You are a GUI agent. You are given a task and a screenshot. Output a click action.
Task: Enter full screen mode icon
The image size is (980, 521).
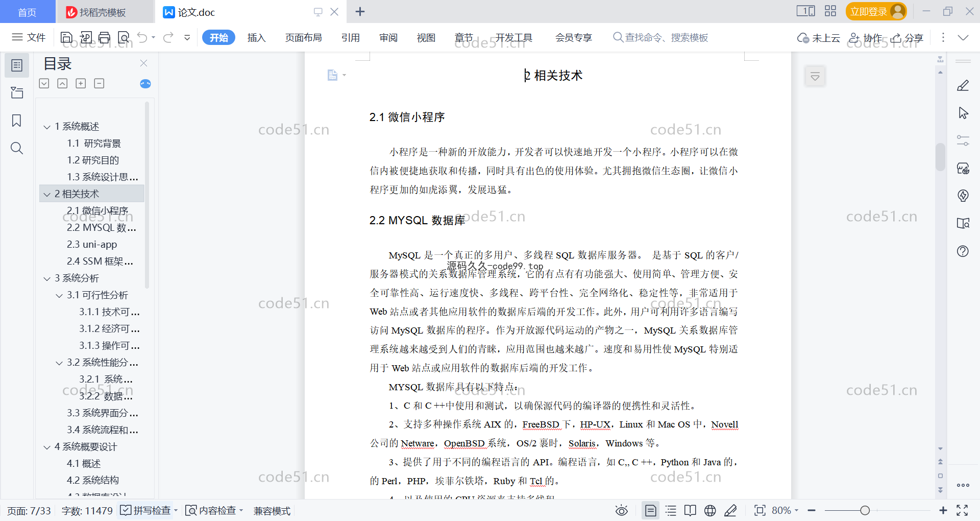pyautogui.click(x=962, y=510)
